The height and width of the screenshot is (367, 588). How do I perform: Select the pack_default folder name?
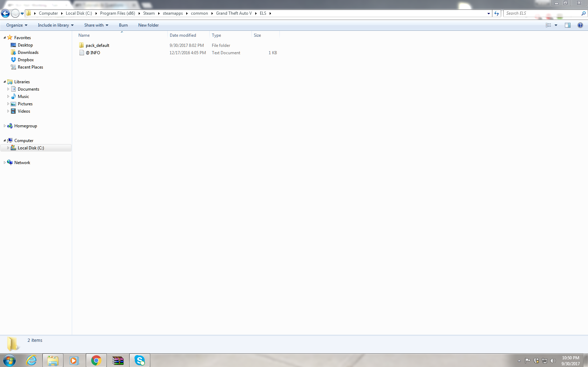click(x=97, y=45)
